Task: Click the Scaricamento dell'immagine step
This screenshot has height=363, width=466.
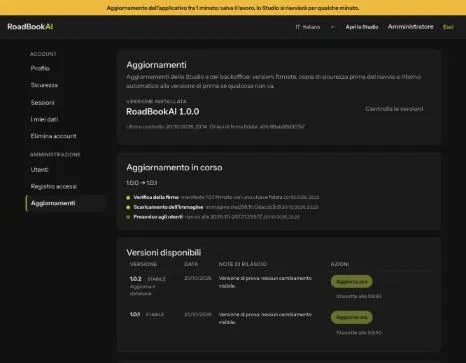Action: pyautogui.click(x=222, y=207)
